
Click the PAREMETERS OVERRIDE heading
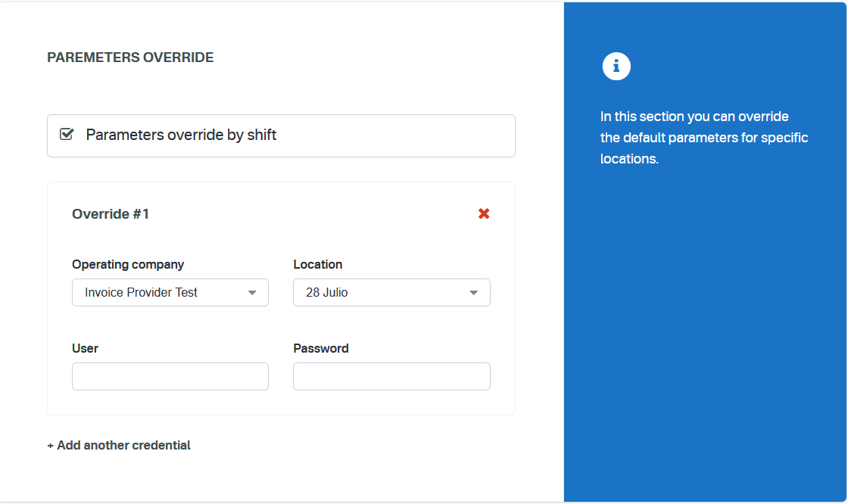tap(129, 57)
